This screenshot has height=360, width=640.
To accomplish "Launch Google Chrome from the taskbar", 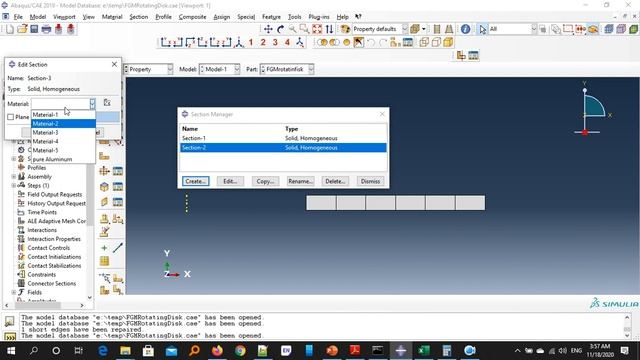I will click(x=240, y=351).
